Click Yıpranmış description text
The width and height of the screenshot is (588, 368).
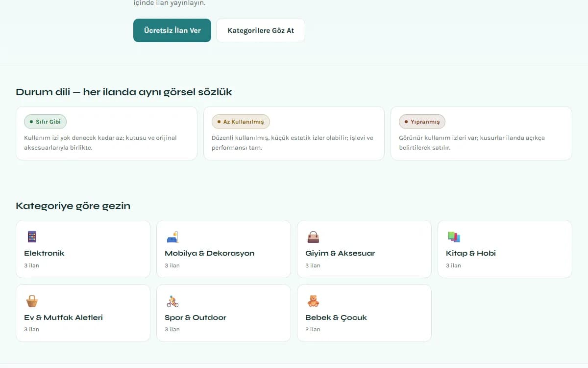[x=472, y=143]
